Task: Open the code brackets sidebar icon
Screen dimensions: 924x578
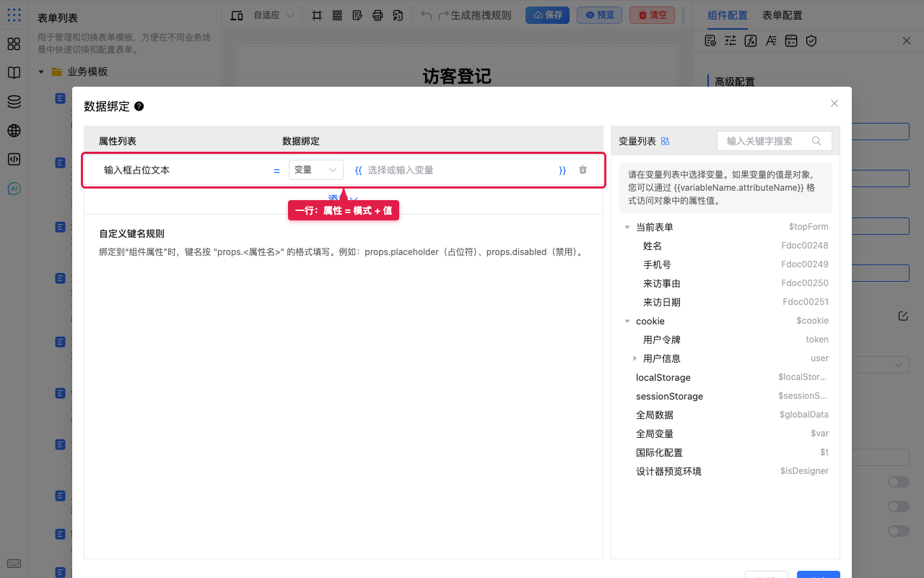Action: pos(14,160)
